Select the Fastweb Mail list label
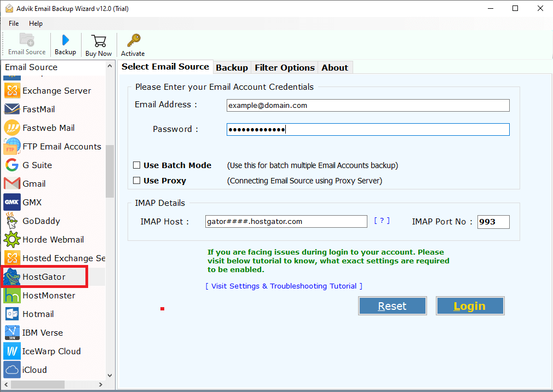 49,128
